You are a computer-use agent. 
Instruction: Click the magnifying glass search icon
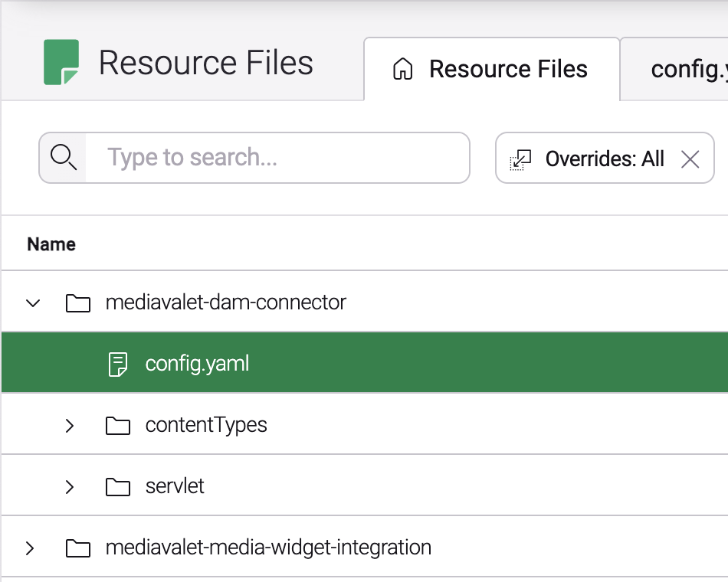[63, 157]
